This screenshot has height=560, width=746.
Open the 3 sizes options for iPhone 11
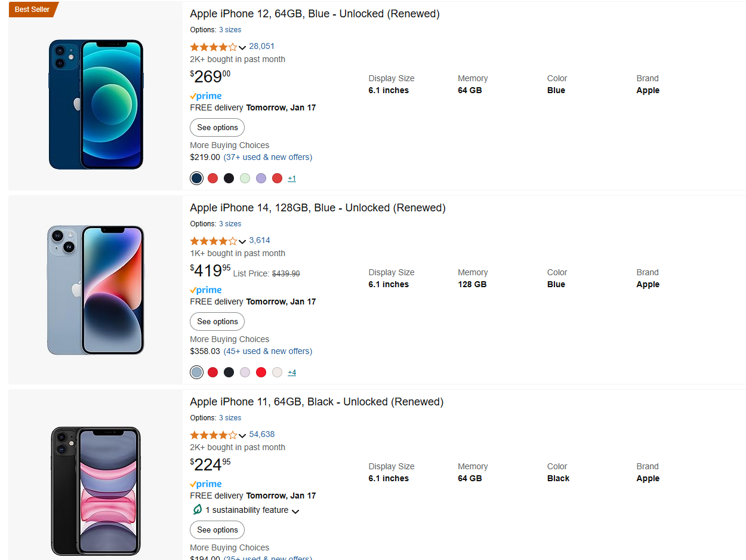point(230,417)
